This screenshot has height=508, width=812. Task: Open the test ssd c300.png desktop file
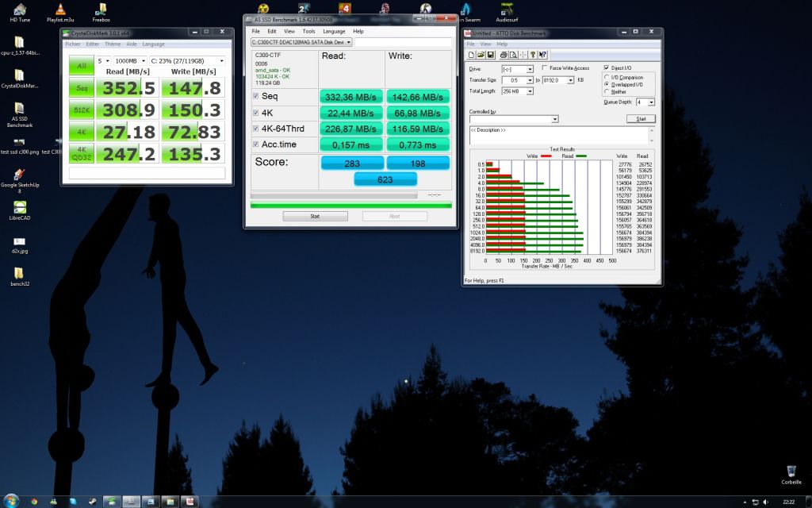pos(20,146)
